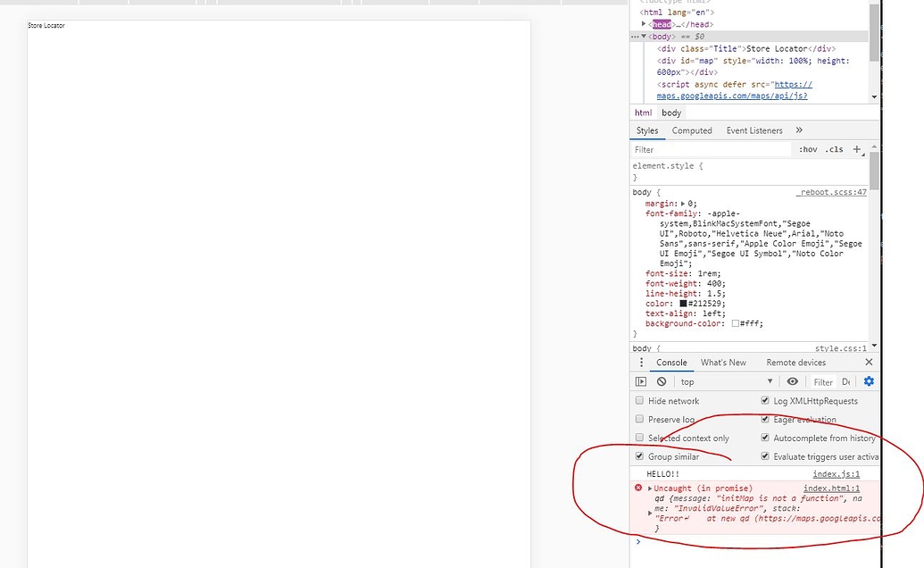Open console settings gear icon
The width and height of the screenshot is (924, 568).
click(x=869, y=381)
